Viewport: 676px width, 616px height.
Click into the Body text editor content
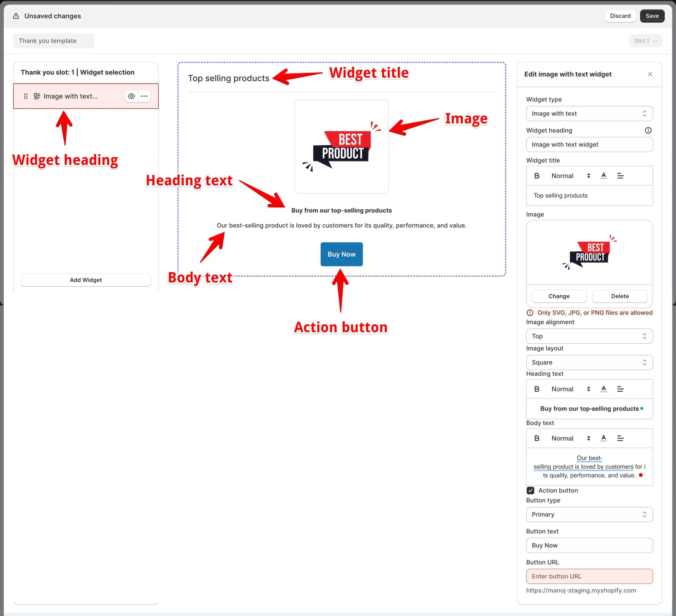(589, 467)
